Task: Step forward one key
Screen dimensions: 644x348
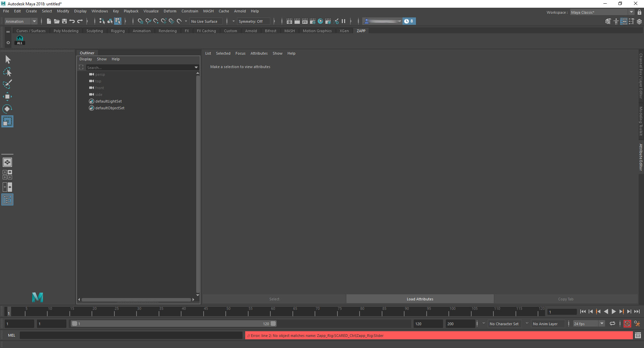Action: click(x=622, y=311)
